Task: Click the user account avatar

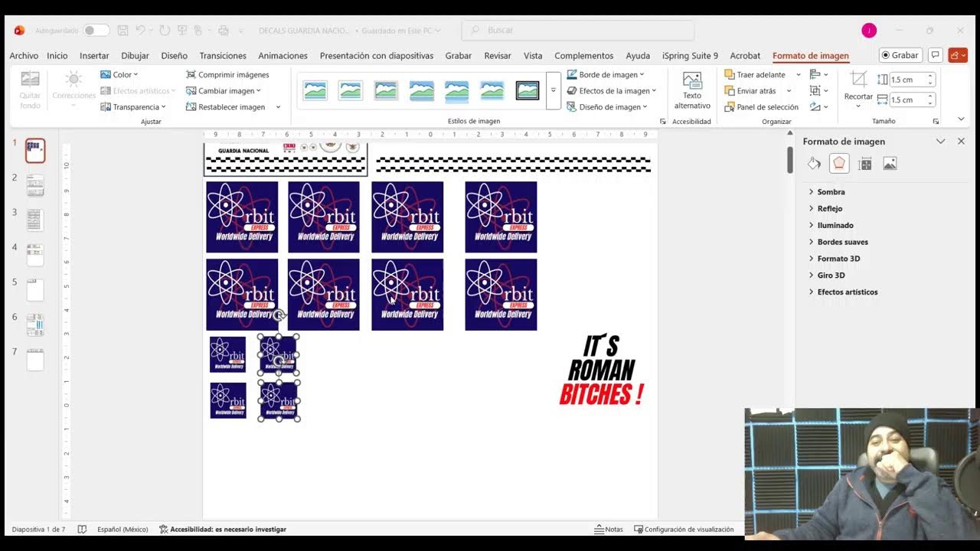Action: click(x=868, y=30)
